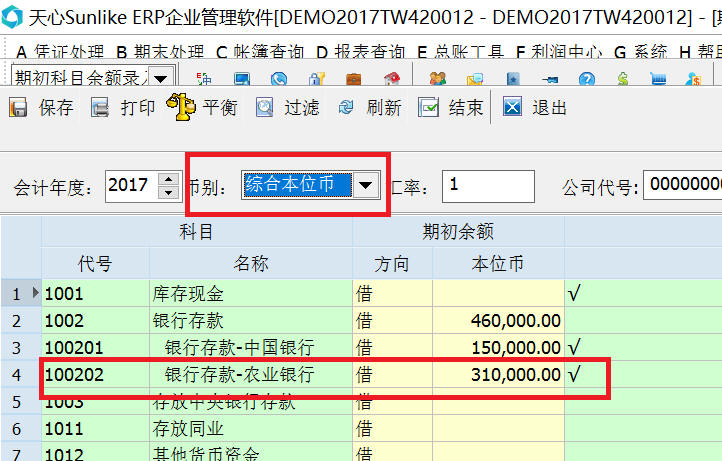Finish entry with 结束
Screen dimensions: 722x461
point(451,108)
